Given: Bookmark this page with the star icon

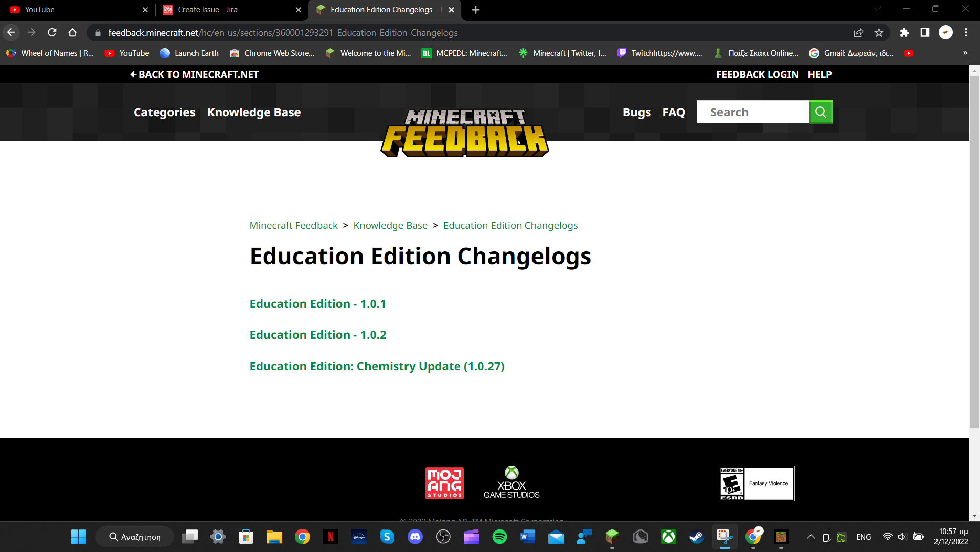Looking at the screenshot, I should click(x=879, y=32).
